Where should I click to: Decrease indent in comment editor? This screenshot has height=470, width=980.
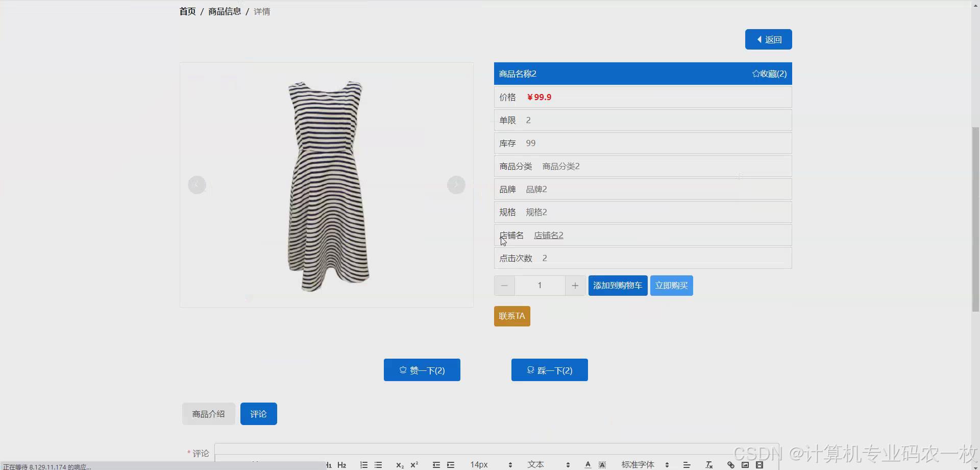point(436,465)
